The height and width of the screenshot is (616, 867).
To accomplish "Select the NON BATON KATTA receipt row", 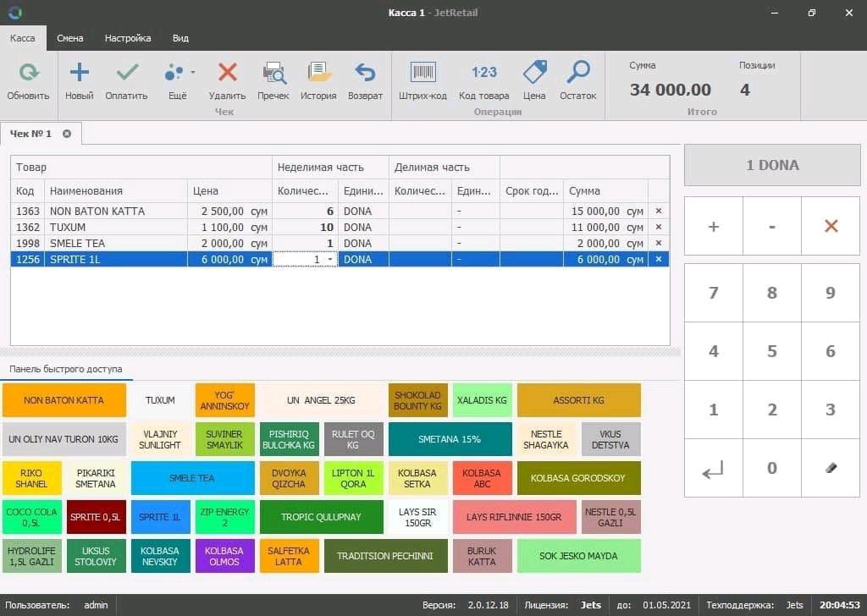I will pyautogui.click(x=97, y=212).
